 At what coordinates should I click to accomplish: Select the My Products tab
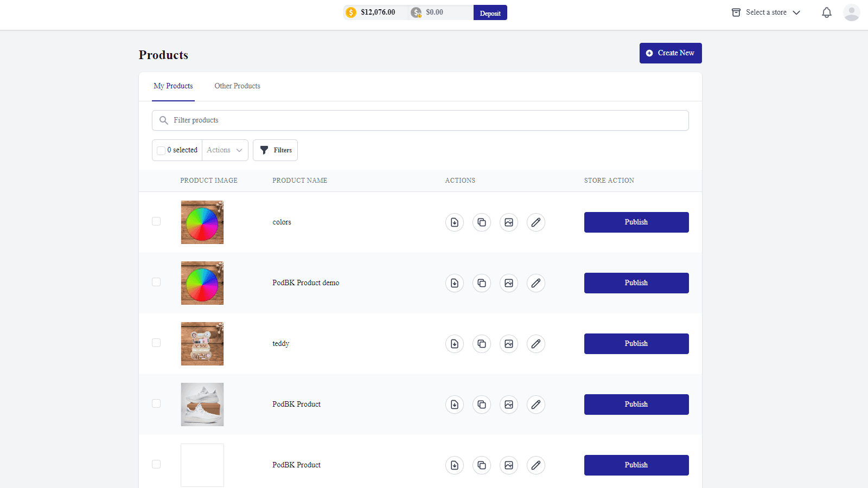pyautogui.click(x=173, y=86)
